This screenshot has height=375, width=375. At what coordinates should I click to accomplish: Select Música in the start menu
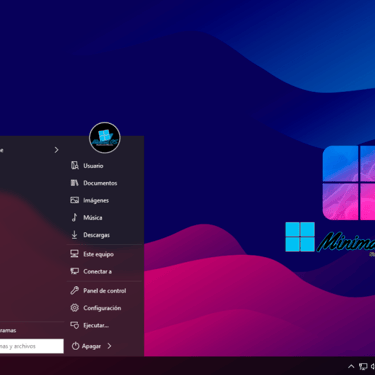(93, 218)
